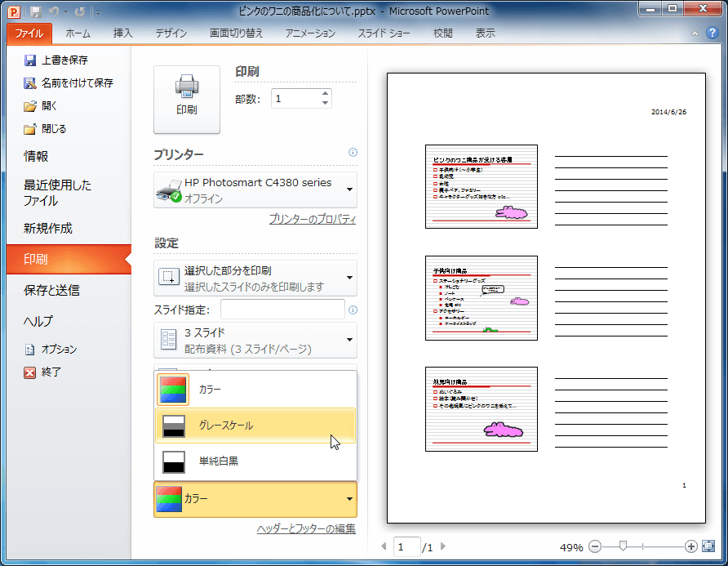The image size is (728, 566).
Task: Go to next preview page arrow
Action: [x=443, y=546]
